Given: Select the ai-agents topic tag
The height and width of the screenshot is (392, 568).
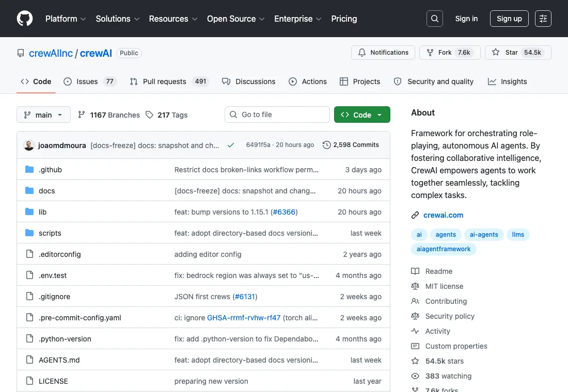Looking at the screenshot, I should coord(484,235).
